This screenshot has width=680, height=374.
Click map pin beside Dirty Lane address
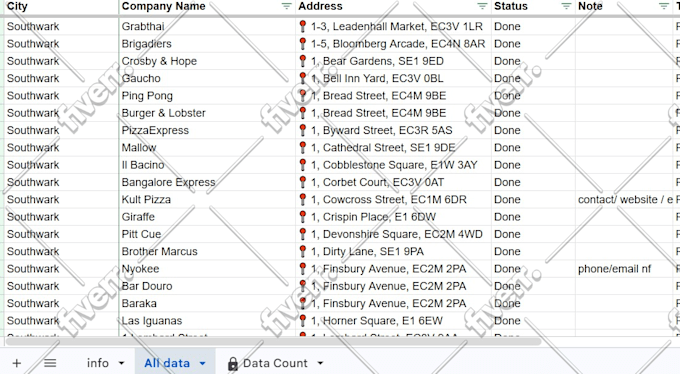[x=303, y=252]
